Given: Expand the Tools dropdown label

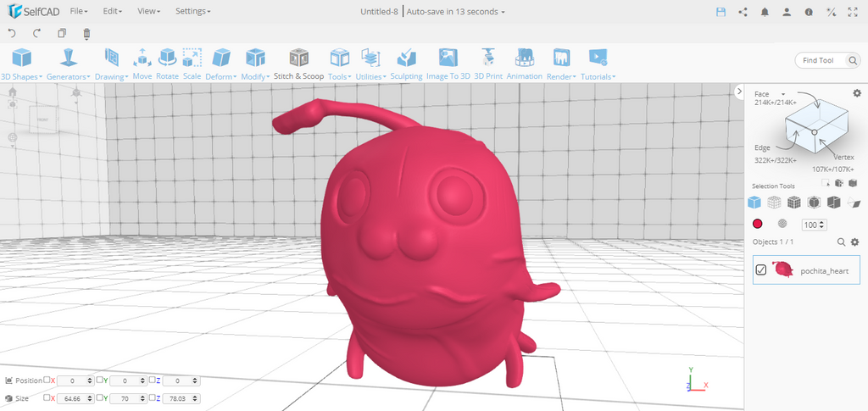Looking at the screenshot, I should (339, 76).
